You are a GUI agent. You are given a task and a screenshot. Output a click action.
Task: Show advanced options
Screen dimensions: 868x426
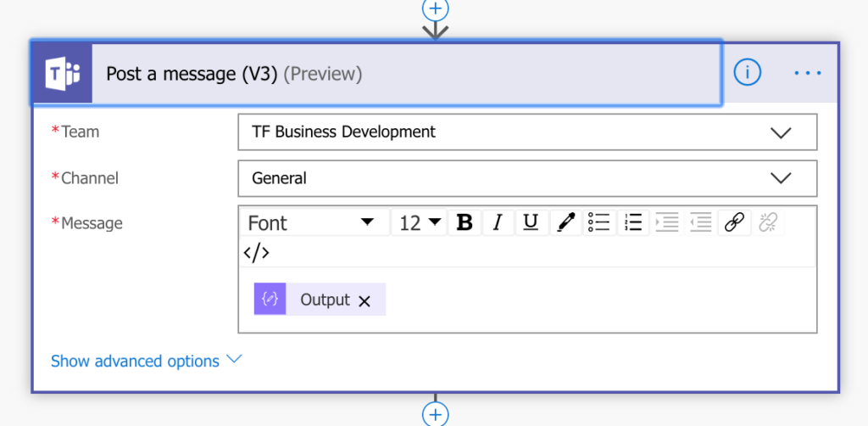(146, 361)
